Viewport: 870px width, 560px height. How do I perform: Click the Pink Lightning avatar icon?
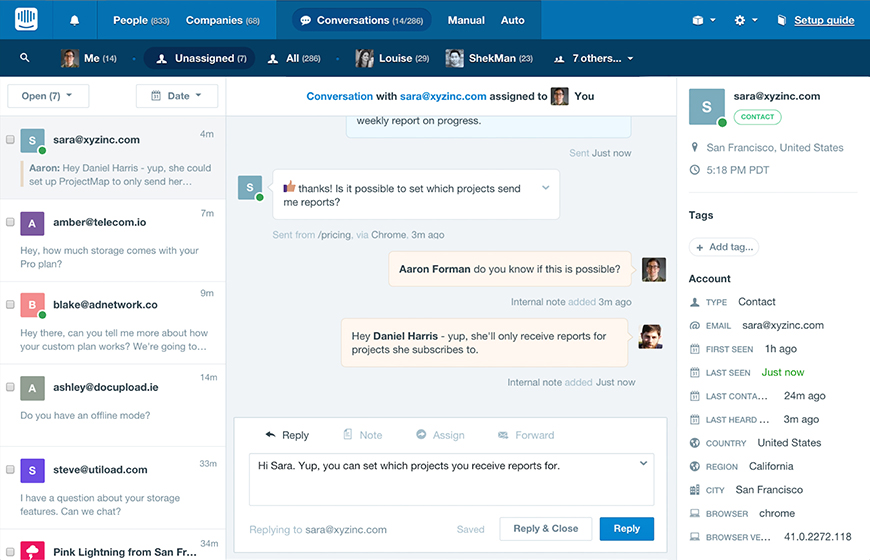(x=32, y=551)
